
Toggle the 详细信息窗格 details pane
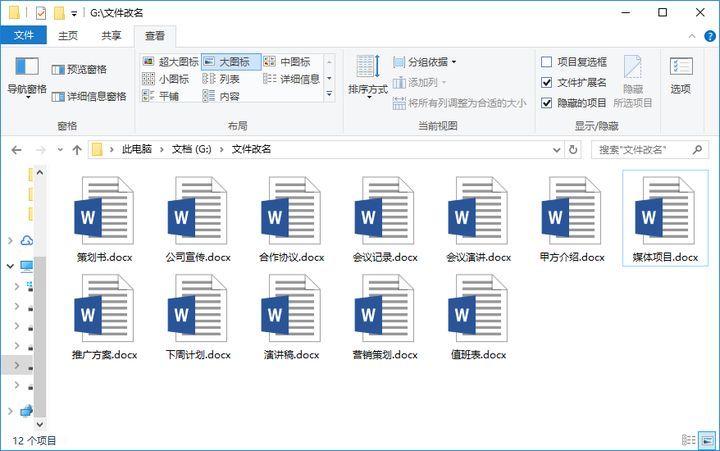point(89,96)
